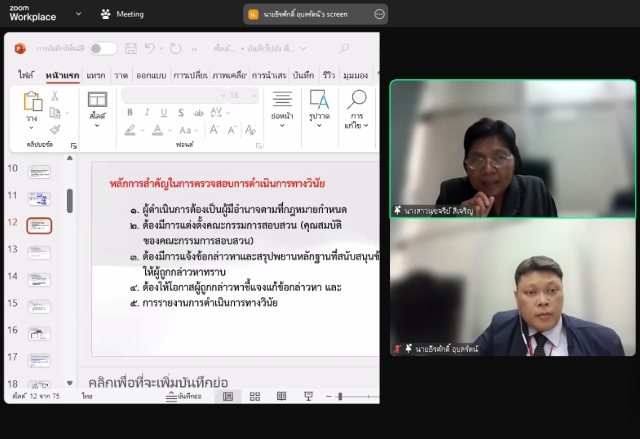The image size is (640, 439).
Task: Open the มุมมอง ribbon tab
Action: (x=356, y=75)
